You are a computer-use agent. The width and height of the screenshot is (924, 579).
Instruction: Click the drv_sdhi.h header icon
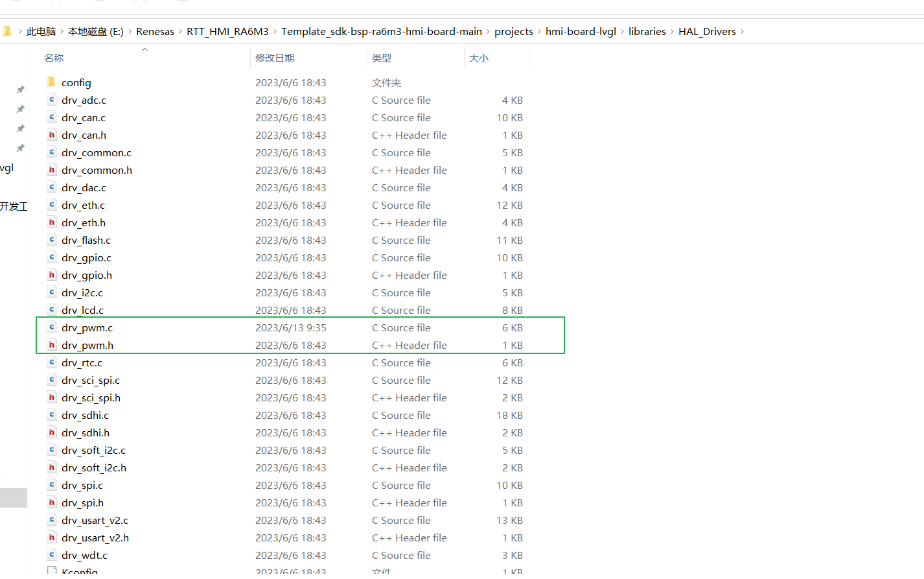click(52, 432)
